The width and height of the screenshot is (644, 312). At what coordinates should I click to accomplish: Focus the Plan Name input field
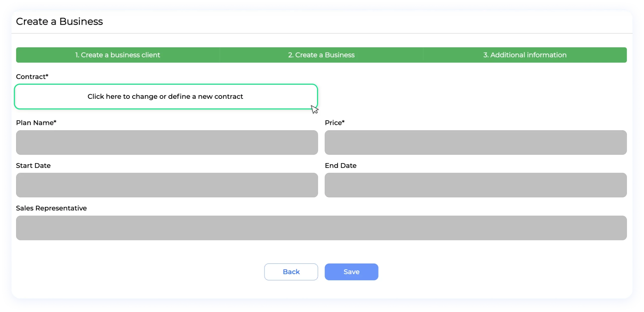click(x=167, y=142)
